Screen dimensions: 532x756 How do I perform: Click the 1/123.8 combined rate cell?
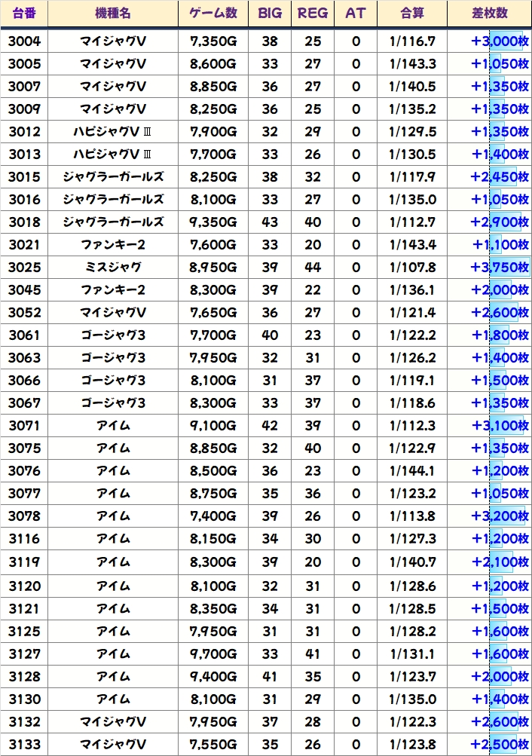click(x=412, y=745)
